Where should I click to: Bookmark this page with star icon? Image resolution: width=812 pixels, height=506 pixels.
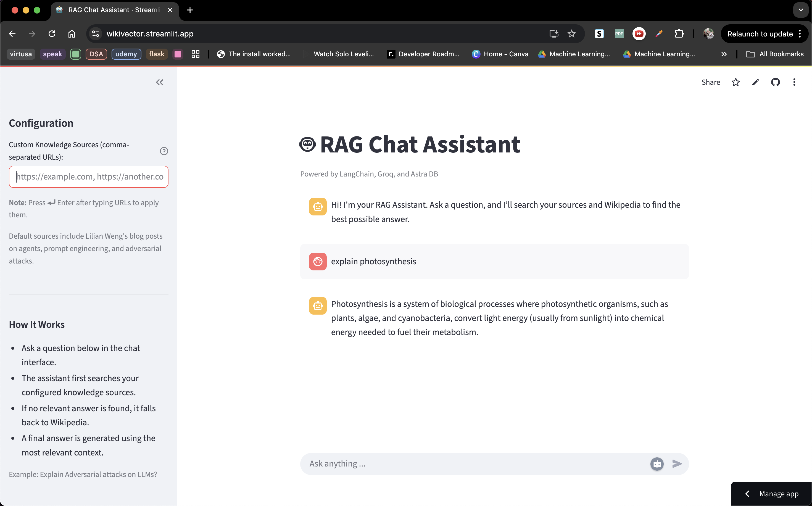572,34
